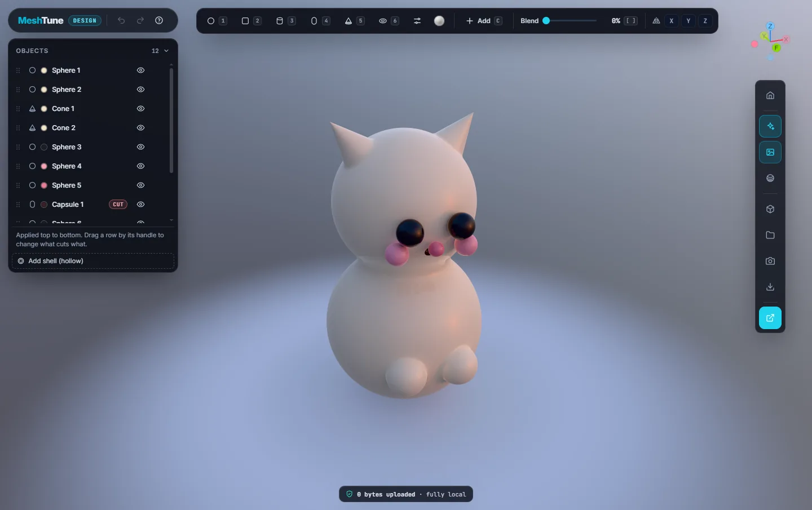The width and height of the screenshot is (812, 510).
Task: Click the Objects list scrollbar
Action: (171, 121)
